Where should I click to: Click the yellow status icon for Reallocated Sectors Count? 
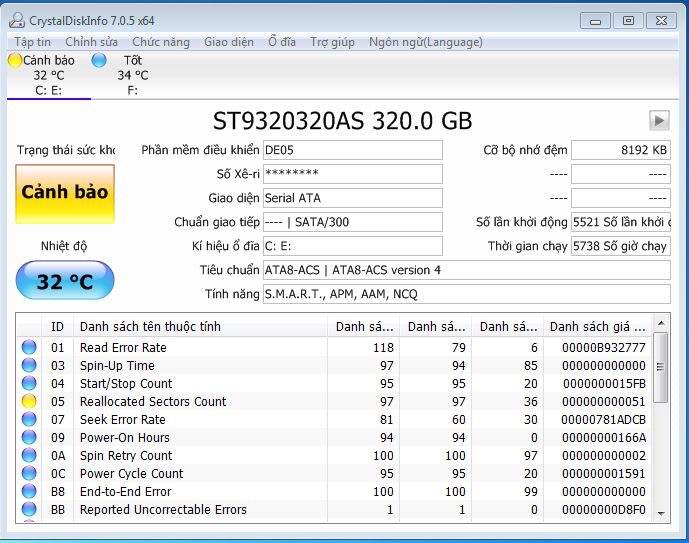pos(29,402)
